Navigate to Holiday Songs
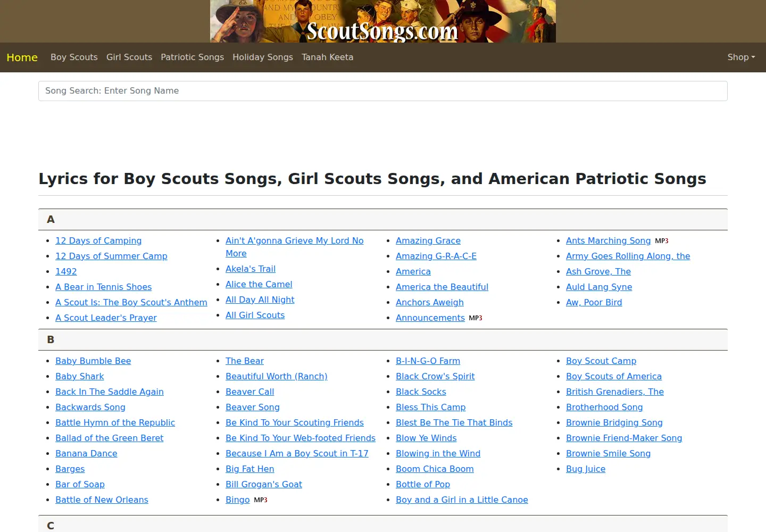 263,57
